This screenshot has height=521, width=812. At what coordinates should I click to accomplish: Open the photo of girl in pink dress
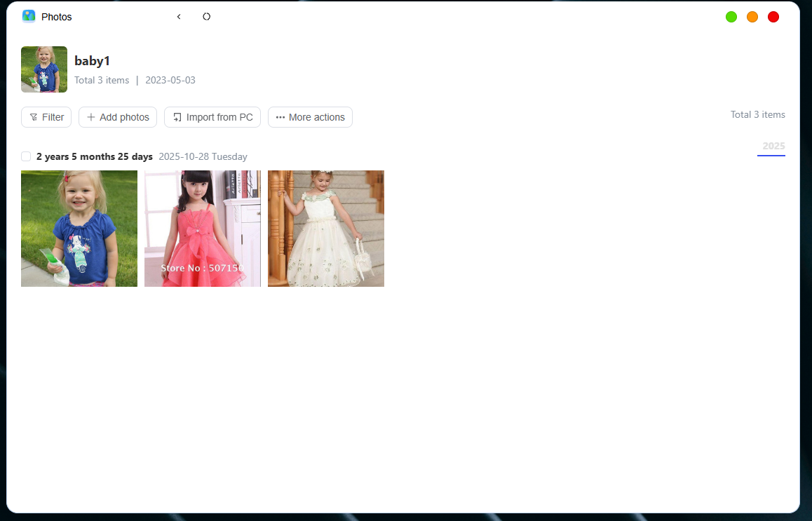click(x=203, y=229)
